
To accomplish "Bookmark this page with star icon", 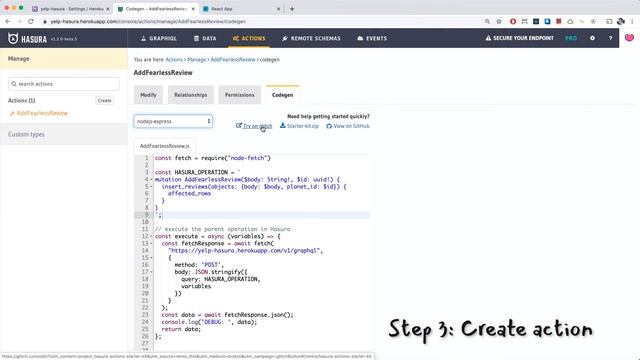I will click(x=499, y=21).
